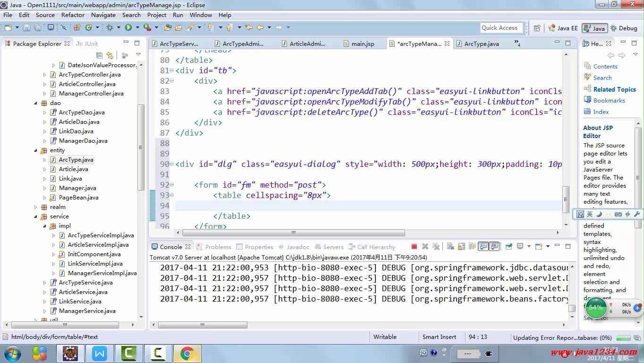Minimize the Package Explorer view

pyautogui.click(x=126, y=43)
